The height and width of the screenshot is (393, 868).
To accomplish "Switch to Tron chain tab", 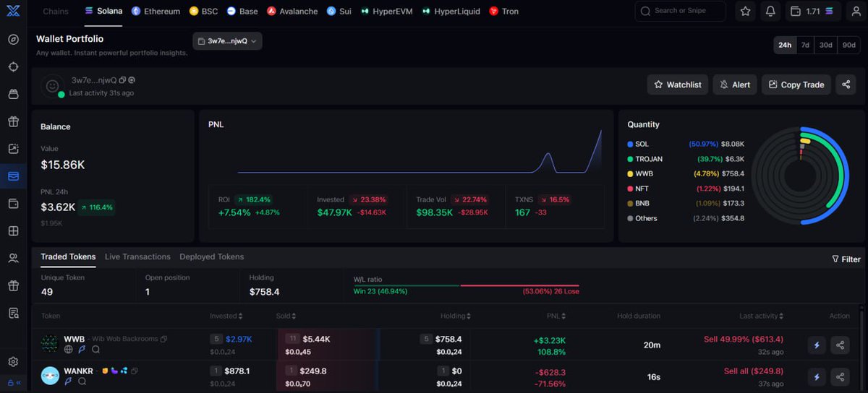I will [503, 12].
